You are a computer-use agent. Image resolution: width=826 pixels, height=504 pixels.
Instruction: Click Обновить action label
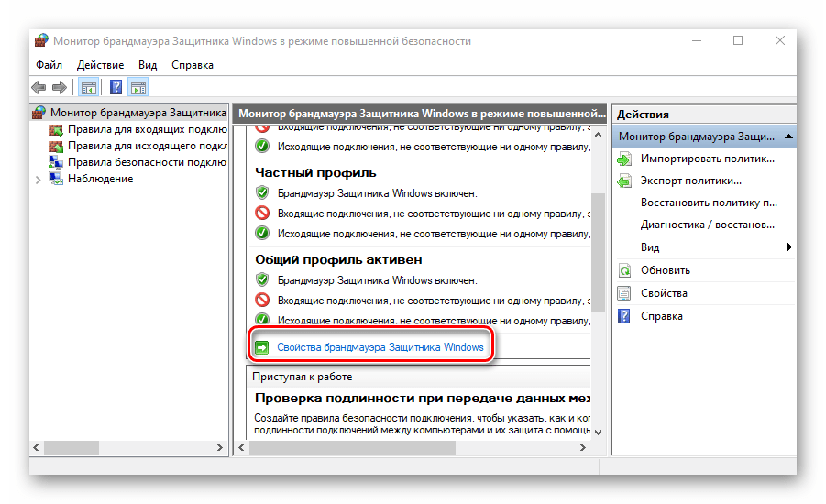tap(666, 270)
